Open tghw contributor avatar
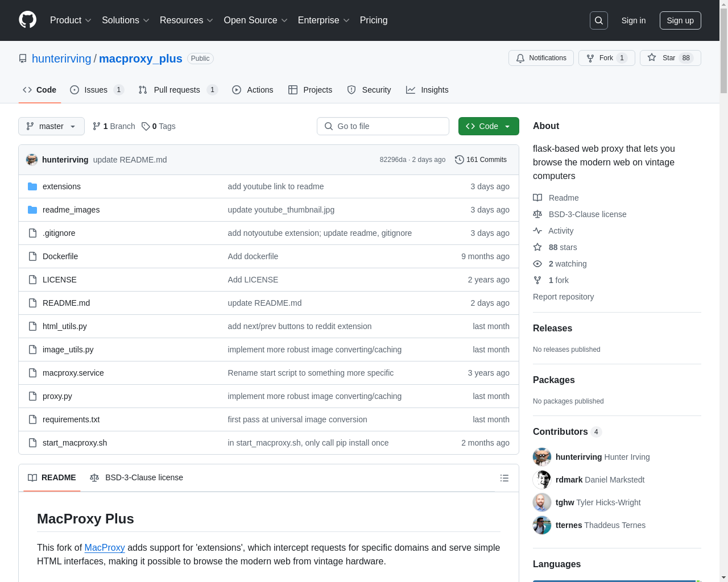The image size is (728, 582). click(x=542, y=502)
